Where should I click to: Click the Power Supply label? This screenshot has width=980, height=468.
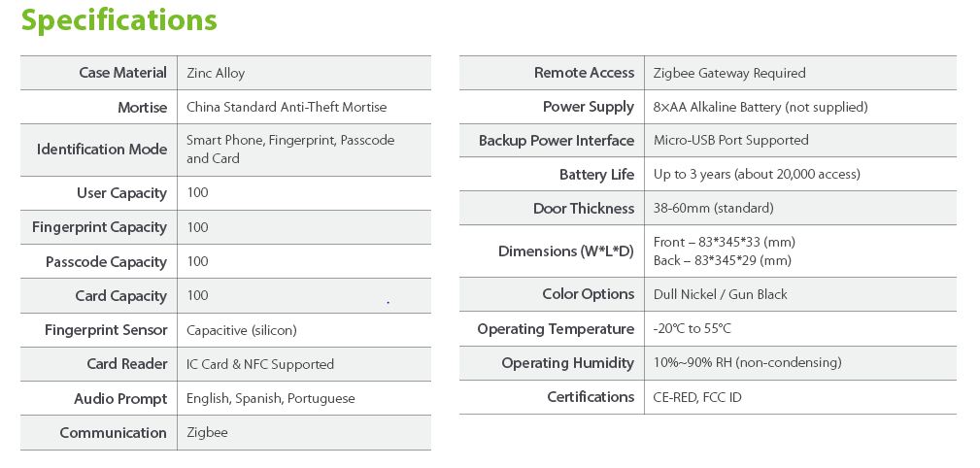pyautogui.click(x=588, y=107)
